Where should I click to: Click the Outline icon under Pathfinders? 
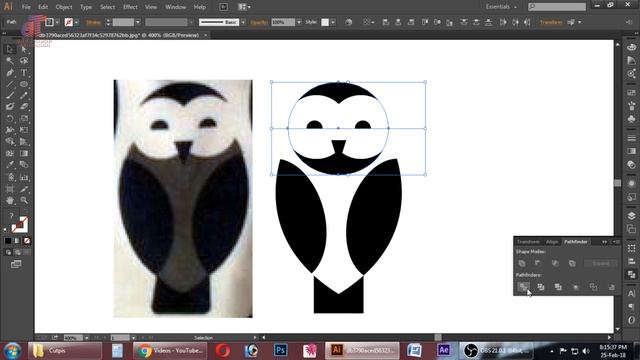pyautogui.click(x=593, y=287)
